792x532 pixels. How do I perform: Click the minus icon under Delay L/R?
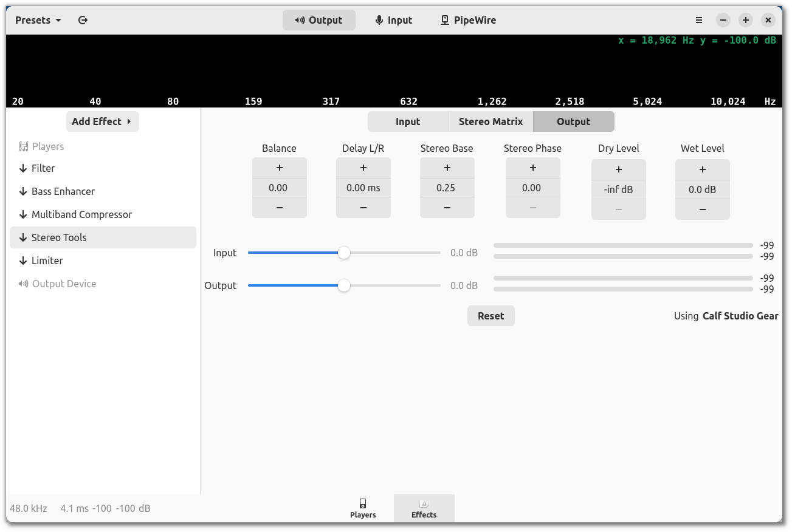click(363, 208)
